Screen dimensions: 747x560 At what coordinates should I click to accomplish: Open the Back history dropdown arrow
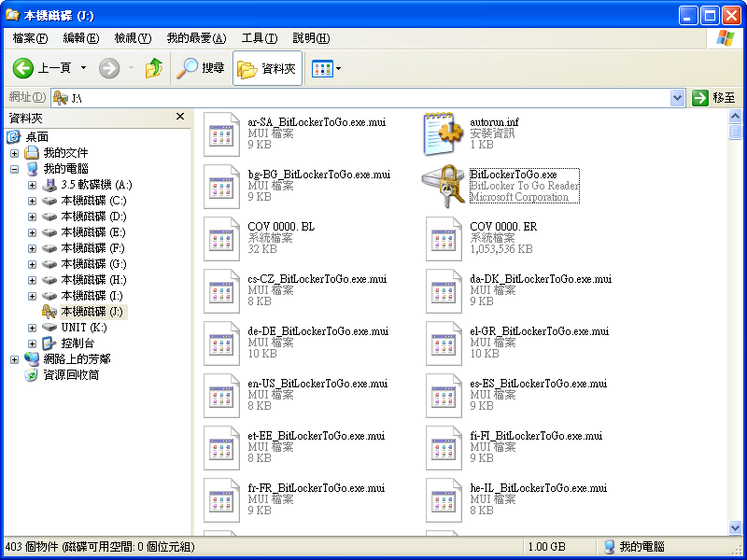tap(83, 68)
